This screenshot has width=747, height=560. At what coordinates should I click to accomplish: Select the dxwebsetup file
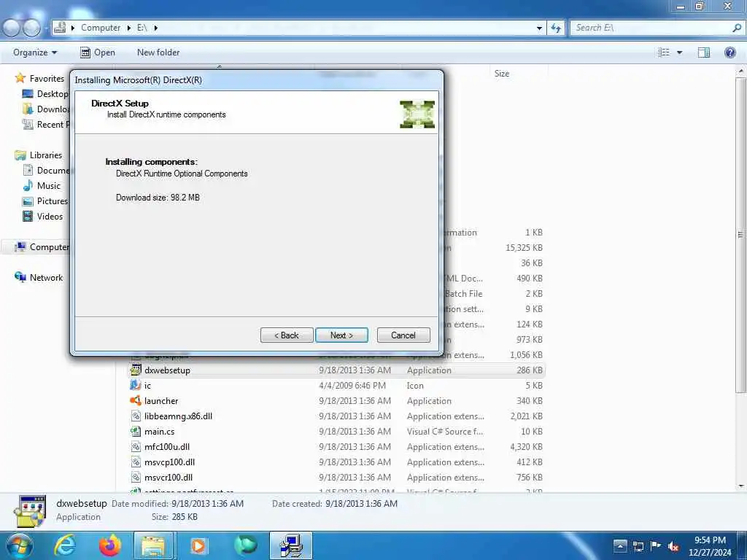tap(336, 370)
